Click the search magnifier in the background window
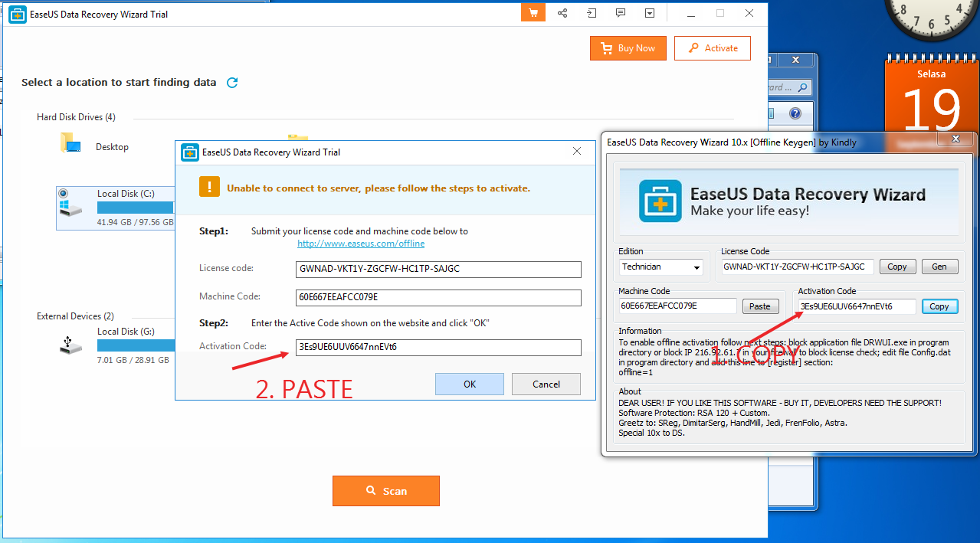 (x=803, y=87)
